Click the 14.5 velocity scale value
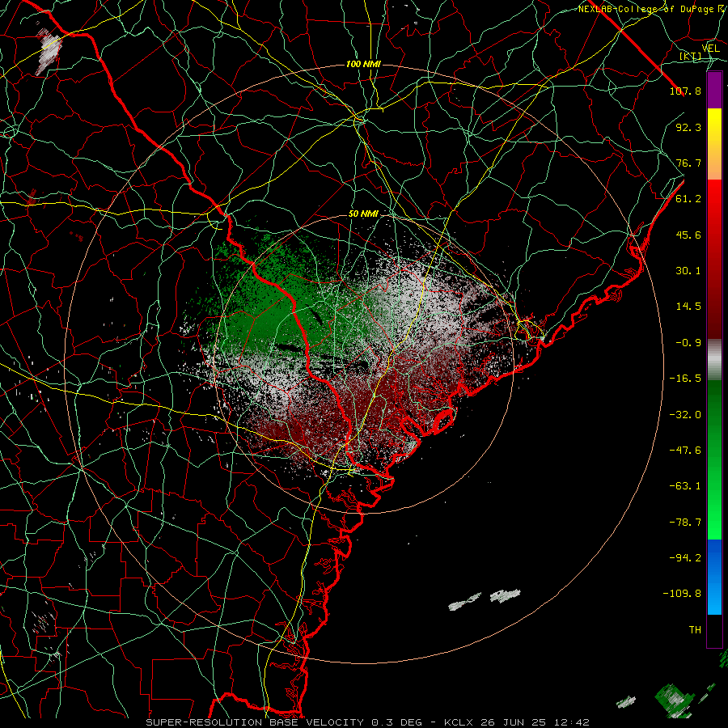 688,307
